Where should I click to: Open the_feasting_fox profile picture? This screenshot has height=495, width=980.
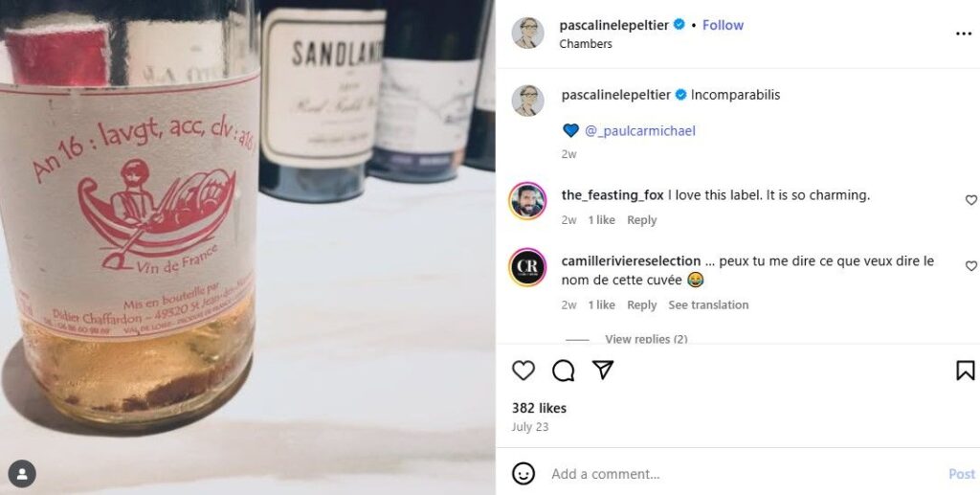527,201
